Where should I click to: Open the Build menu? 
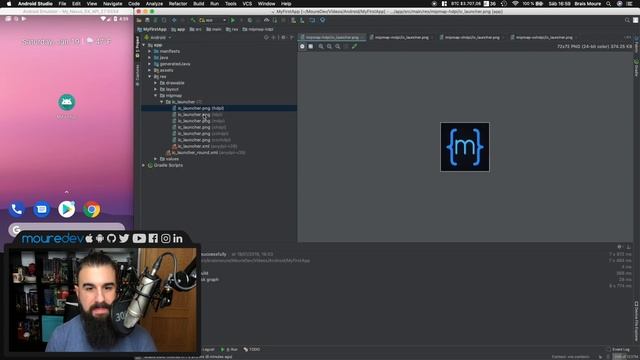pyautogui.click(x=199, y=4)
